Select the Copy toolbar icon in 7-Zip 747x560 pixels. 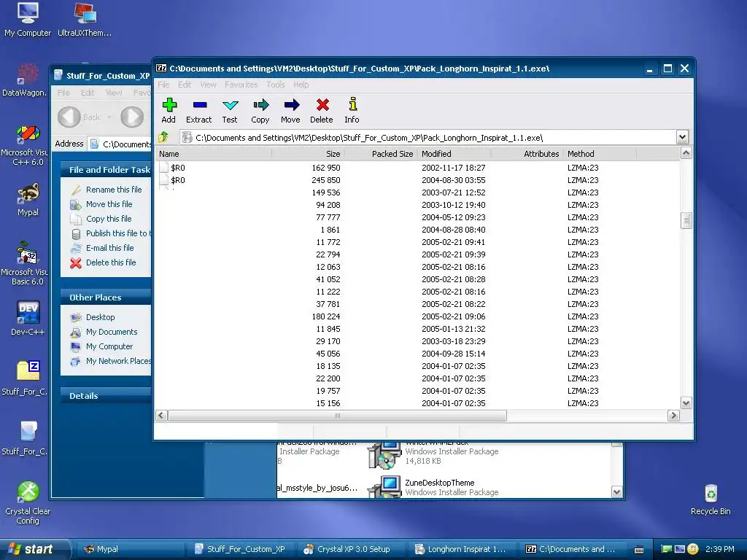point(260,111)
